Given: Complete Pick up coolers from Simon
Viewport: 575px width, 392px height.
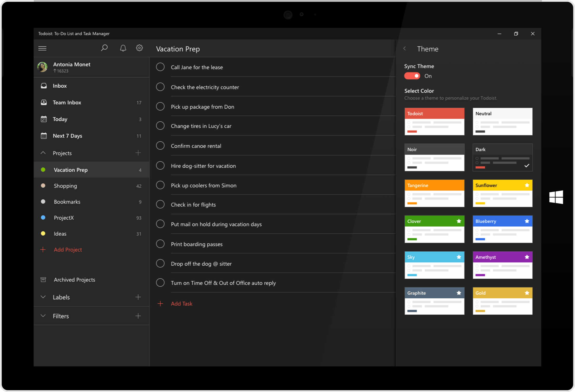Looking at the screenshot, I should [x=160, y=185].
